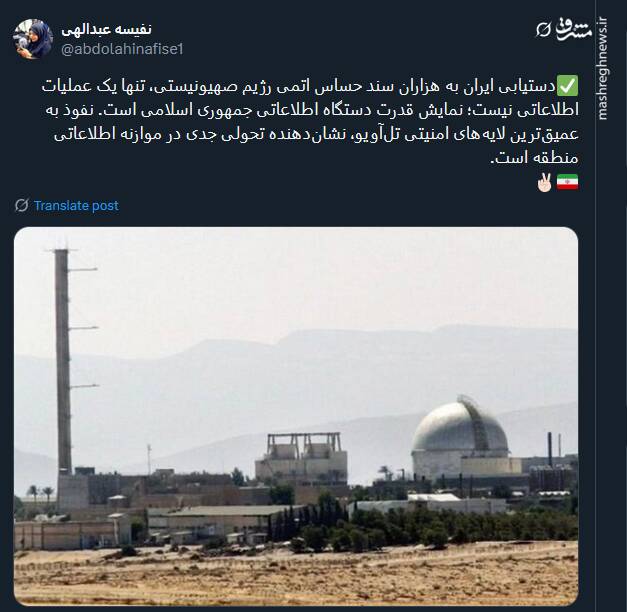Click the sandy desert foreground of the photo

pyautogui.click(x=296, y=576)
